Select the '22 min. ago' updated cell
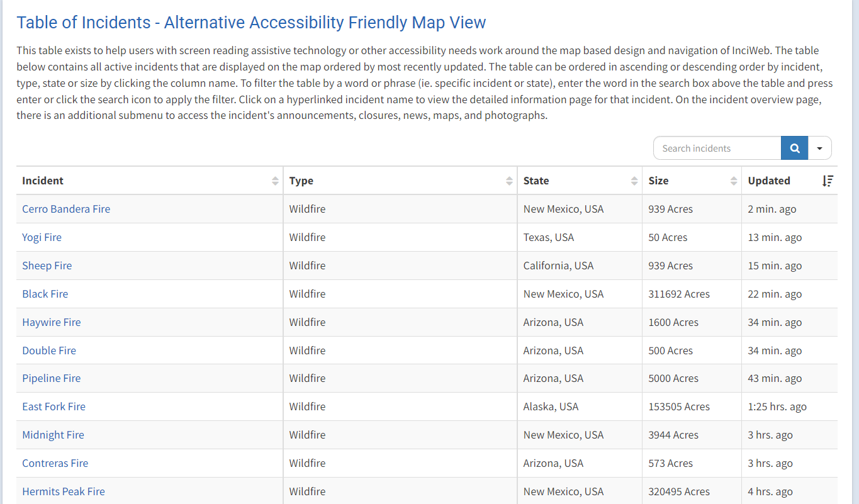Screen dimensions: 859x504 [x=790, y=294]
